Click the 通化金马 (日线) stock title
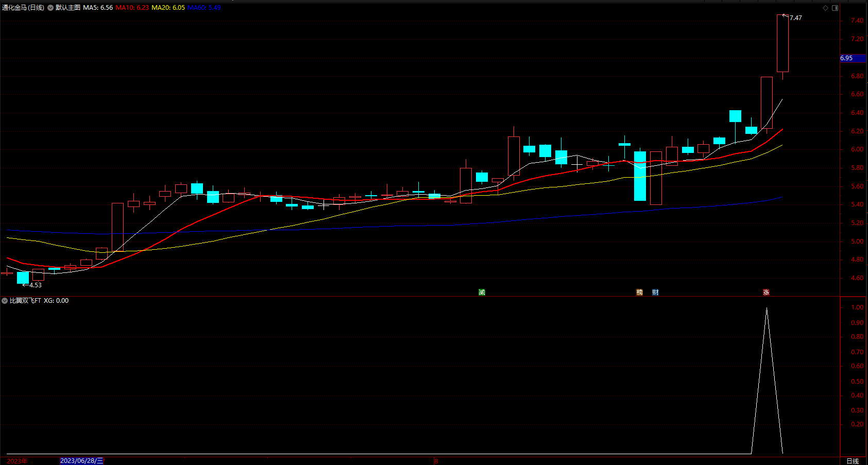Image resolution: width=868 pixels, height=465 pixels. click(x=23, y=8)
